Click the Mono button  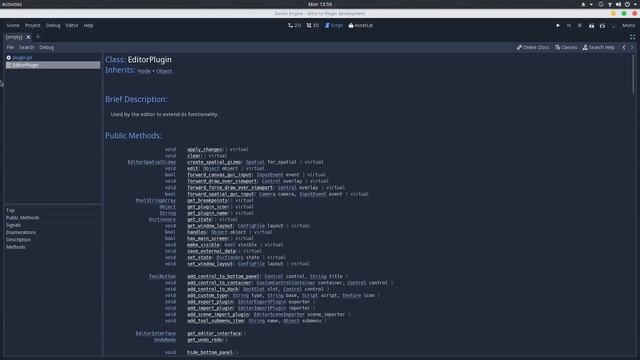coord(628,25)
